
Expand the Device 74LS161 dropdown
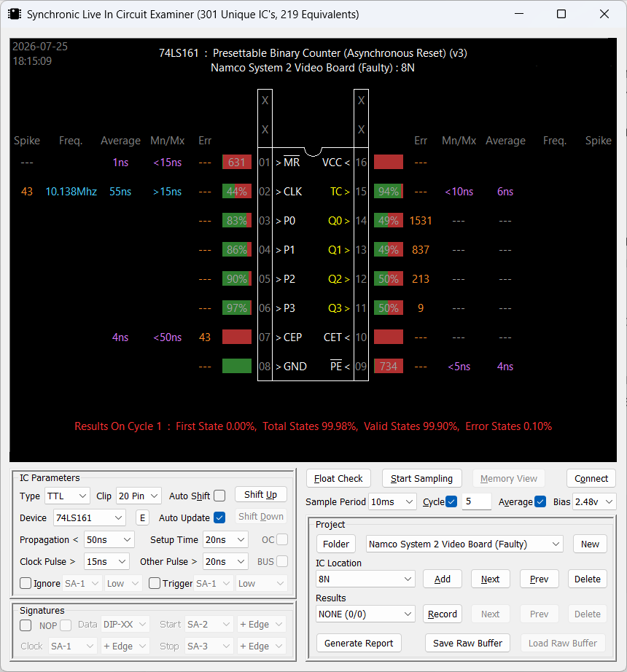(89, 517)
